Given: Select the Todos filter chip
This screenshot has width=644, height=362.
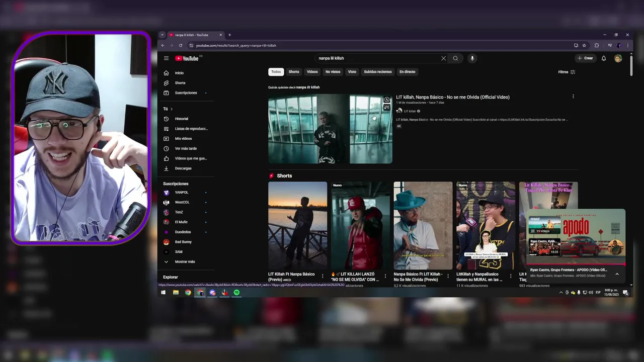Looking at the screenshot, I should pos(276,72).
